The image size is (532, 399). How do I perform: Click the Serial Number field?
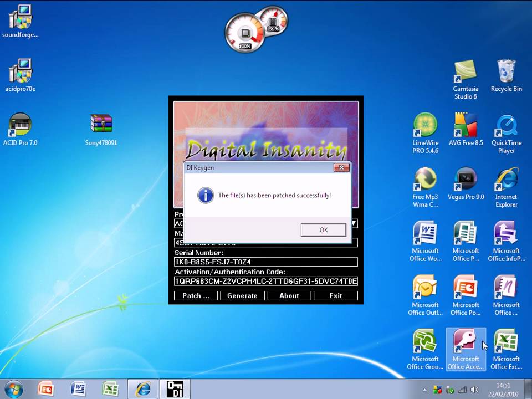point(266,262)
